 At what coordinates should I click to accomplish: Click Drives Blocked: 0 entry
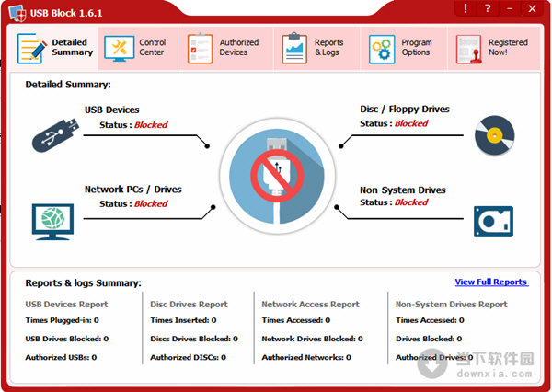point(429,339)
